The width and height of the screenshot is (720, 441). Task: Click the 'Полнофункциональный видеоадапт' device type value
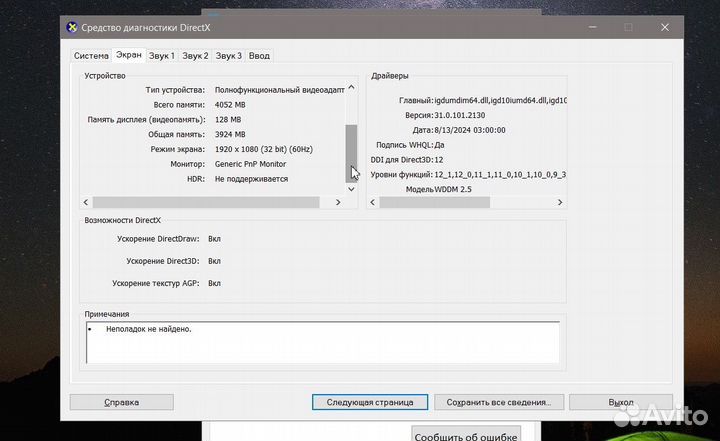point(279,90)
